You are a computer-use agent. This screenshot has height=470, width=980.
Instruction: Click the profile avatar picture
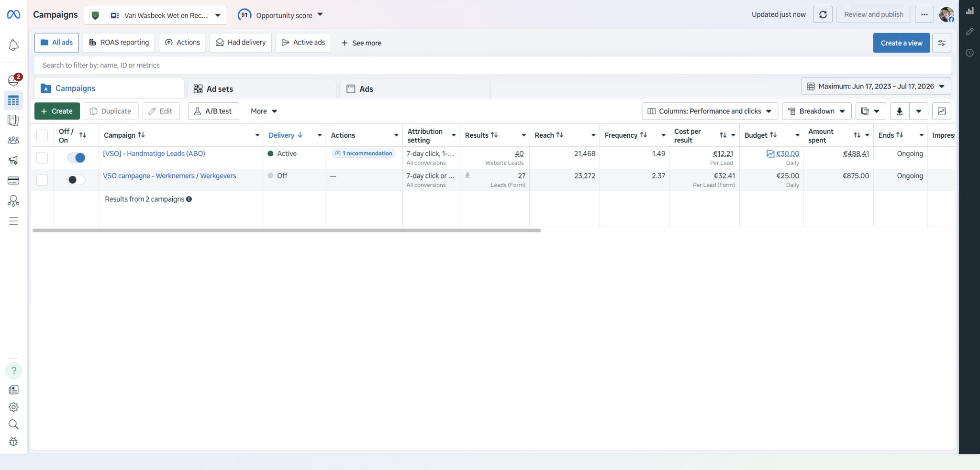point(946,14)
